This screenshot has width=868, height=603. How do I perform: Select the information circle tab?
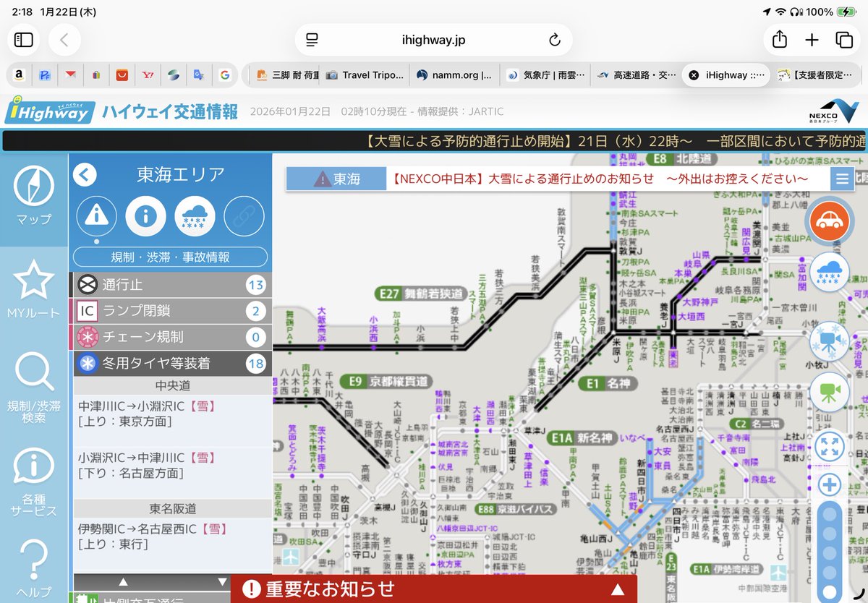tap(146, 215)
